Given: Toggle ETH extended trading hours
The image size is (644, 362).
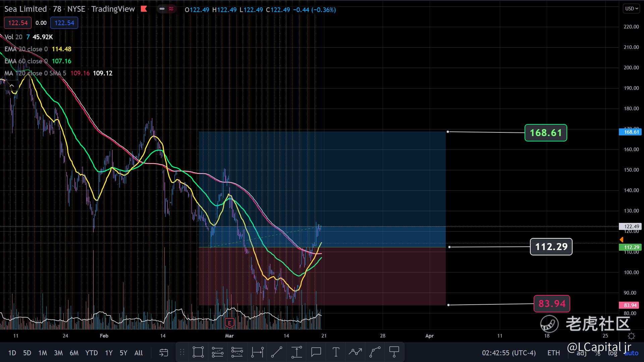Looking at the screenshot, I should point(553,353).
